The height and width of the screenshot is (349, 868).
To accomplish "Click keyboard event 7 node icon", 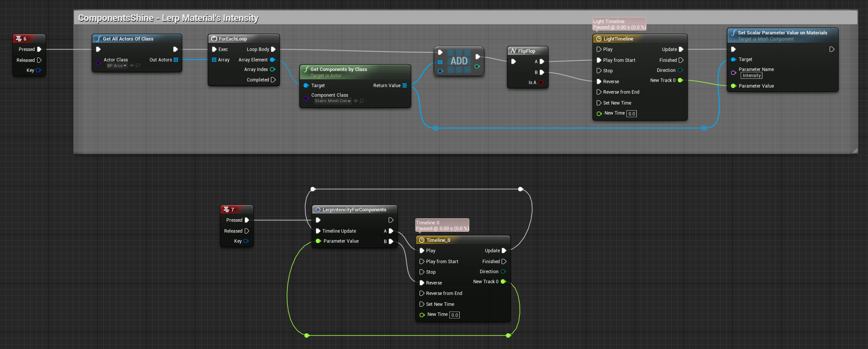I will [x=226, y=210].
